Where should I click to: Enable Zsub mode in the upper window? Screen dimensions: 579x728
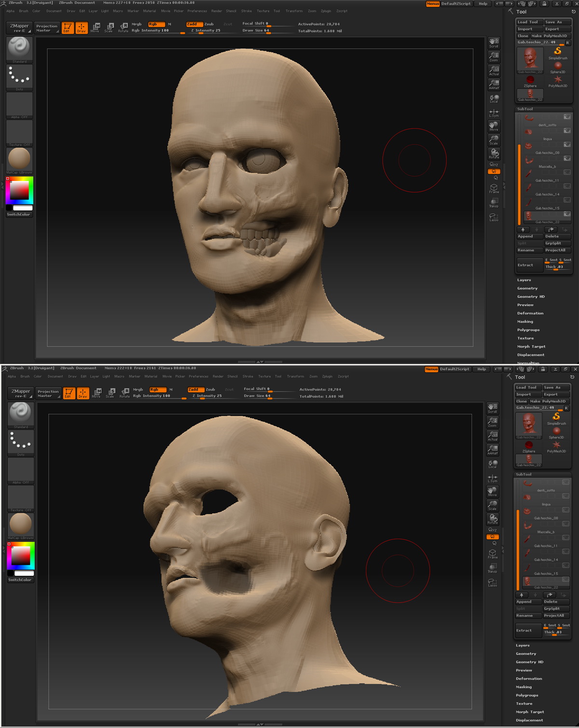(x=209, y=24)
